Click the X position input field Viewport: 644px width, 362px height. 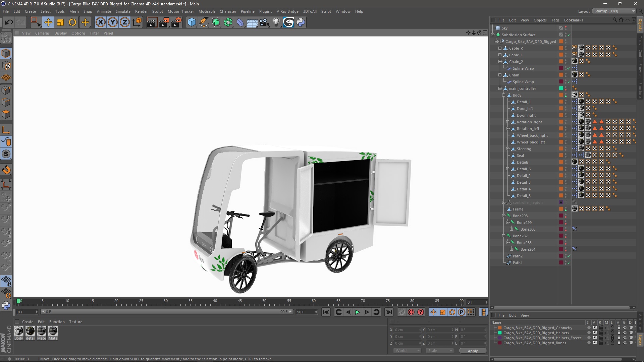407,330
